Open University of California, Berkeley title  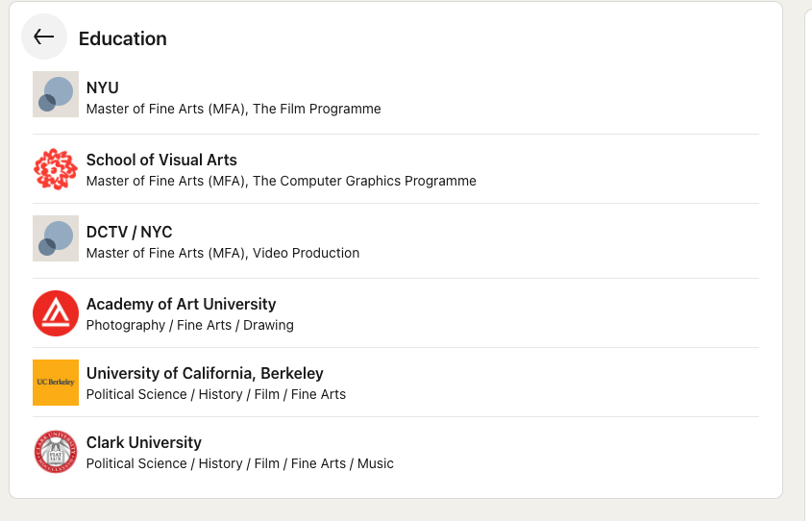click(205, 373)
